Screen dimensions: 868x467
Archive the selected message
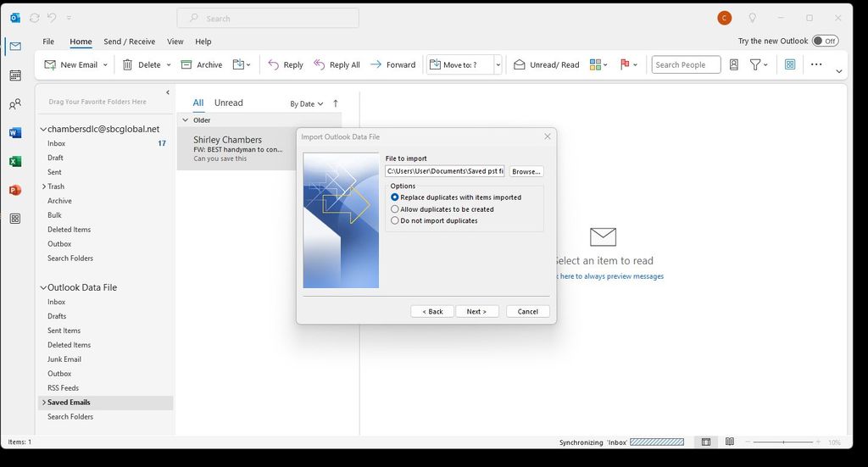(202, 64)
